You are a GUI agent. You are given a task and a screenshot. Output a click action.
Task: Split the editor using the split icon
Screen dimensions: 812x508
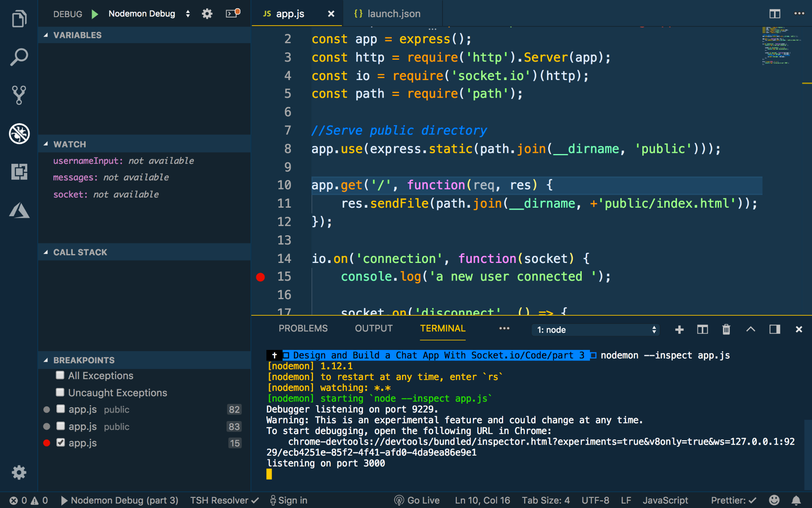(x=774, y=13)
